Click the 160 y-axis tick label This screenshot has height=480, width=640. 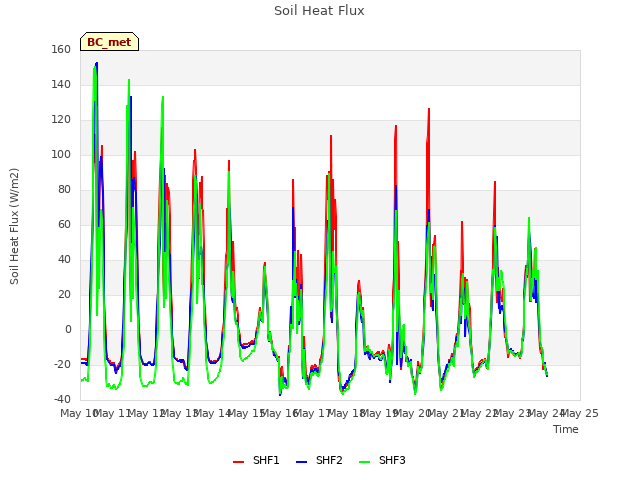[61, 49]
